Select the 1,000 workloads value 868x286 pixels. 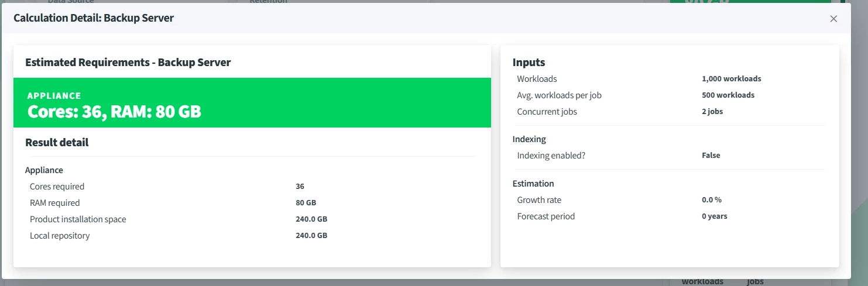point(731,78)
